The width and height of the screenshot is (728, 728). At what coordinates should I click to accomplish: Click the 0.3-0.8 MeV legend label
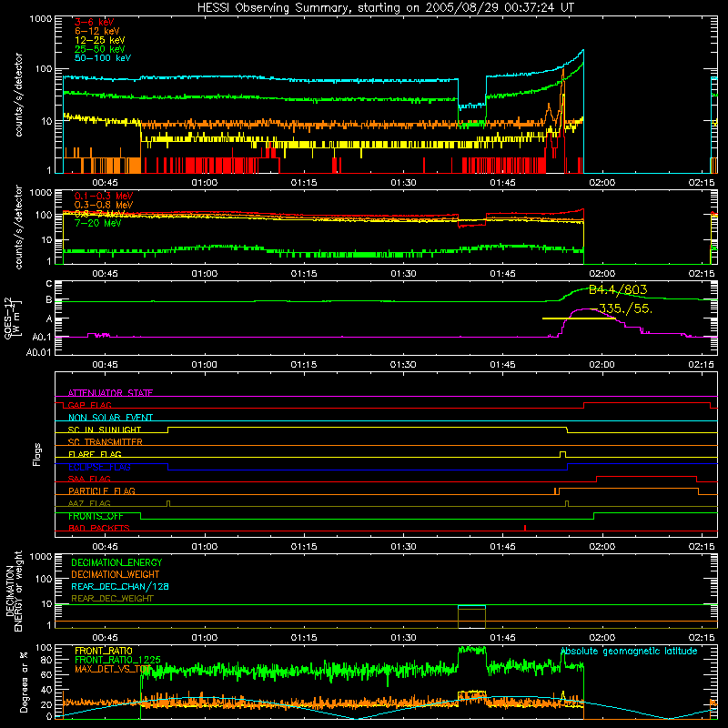104,205
